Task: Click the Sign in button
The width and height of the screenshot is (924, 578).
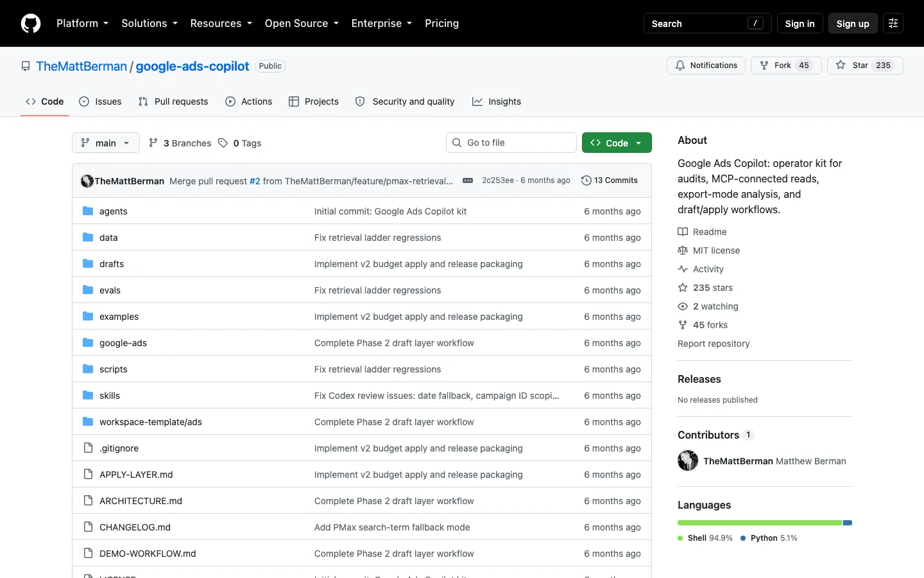Action: [800, 23]
